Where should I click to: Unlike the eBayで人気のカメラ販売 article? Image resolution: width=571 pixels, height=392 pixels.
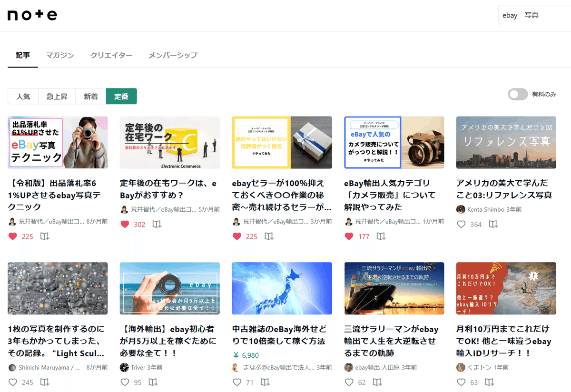tap(349, 236)
